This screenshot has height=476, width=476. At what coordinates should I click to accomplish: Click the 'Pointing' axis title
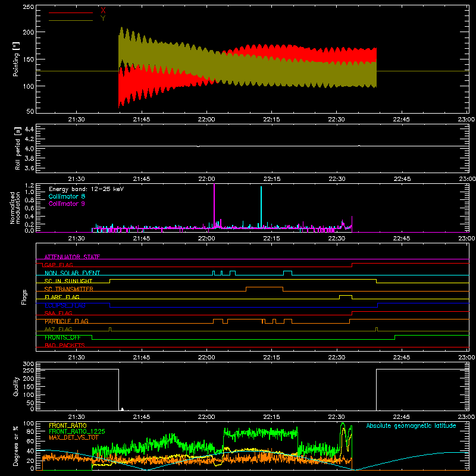tap(16, 59)
